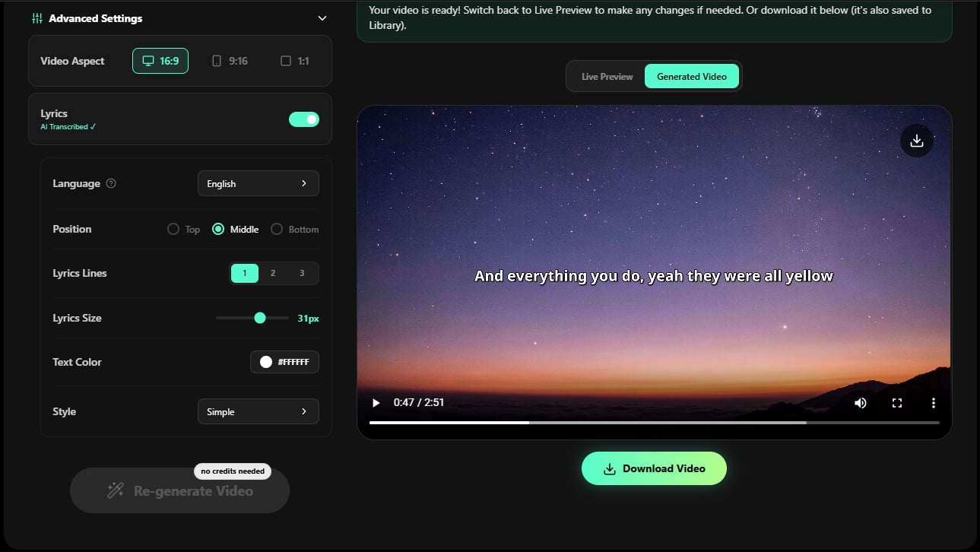Play the generated video
Screen dimensions: 980x552
tap(376, 402)
